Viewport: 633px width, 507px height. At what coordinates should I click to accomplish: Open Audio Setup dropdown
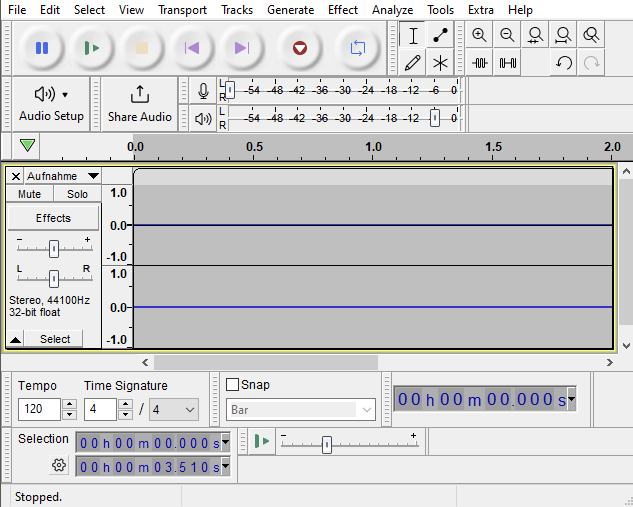point(51,104)
